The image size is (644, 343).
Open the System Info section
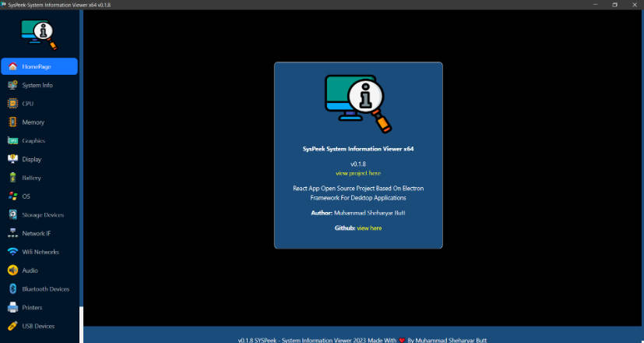pos(37,85)
